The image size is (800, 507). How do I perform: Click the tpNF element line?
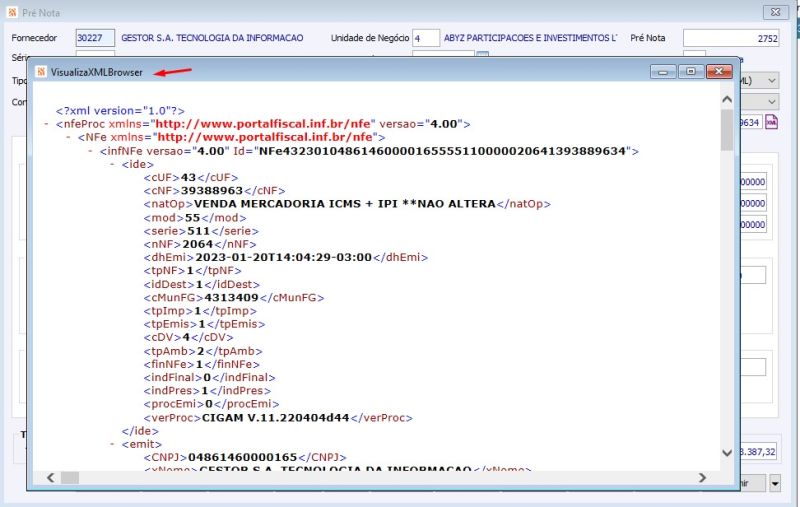coord(192,271)
